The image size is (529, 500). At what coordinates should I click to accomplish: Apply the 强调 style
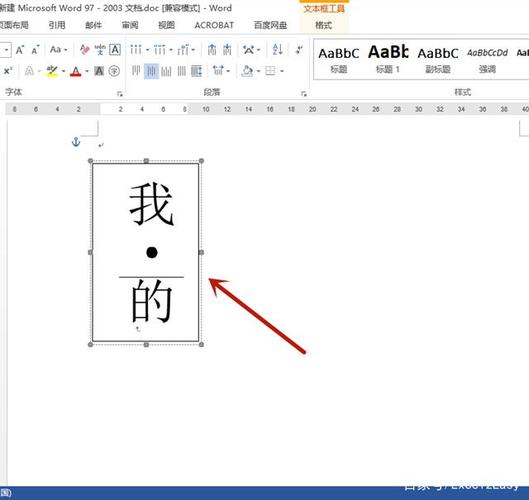(487, 60)
